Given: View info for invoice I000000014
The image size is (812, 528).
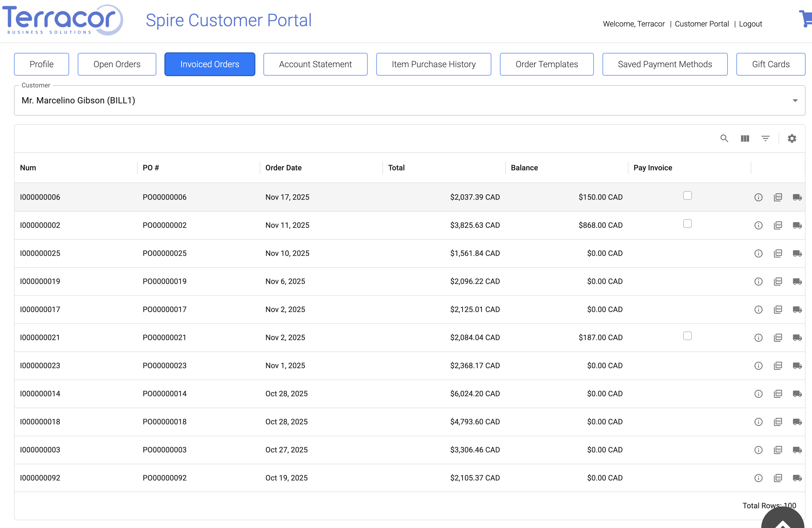Looking at the screenshot, I should click(x=758, y=394).
